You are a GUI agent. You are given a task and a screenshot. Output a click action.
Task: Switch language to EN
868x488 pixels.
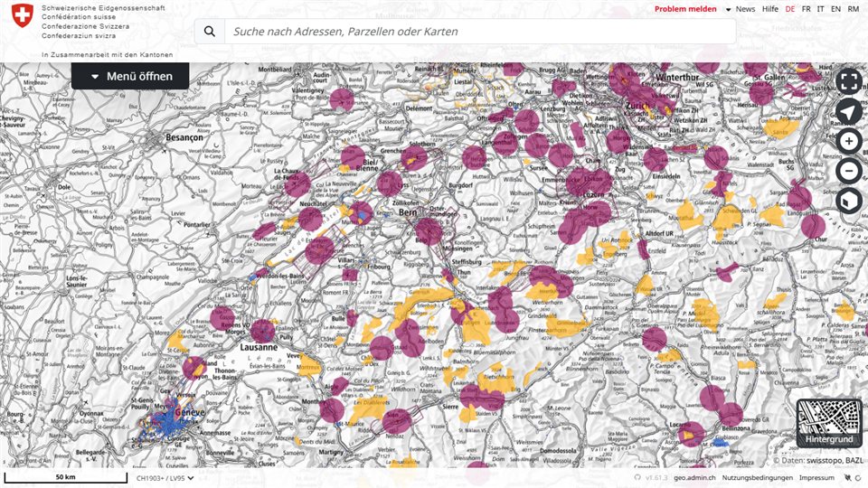[x=835, y=9]
